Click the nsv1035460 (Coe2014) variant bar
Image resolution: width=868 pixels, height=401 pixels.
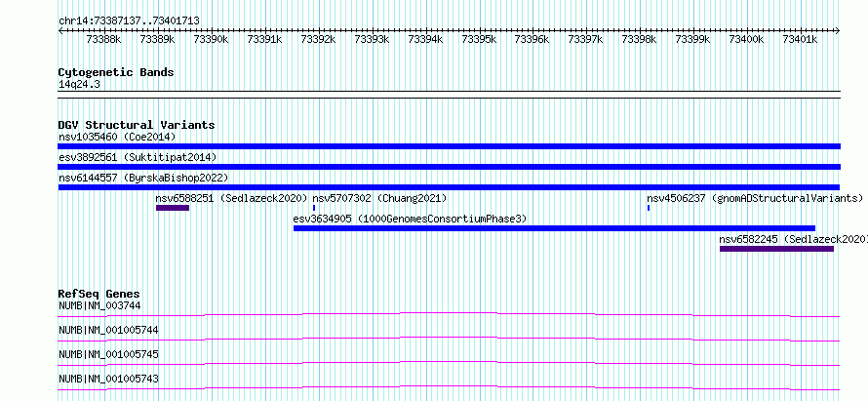(449, 146)
